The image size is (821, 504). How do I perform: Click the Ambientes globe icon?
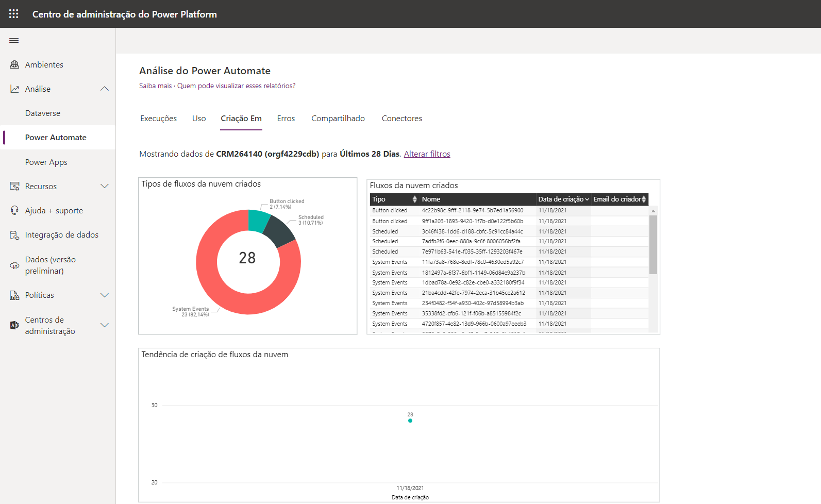pyautogui.click(x=14, y=64)
